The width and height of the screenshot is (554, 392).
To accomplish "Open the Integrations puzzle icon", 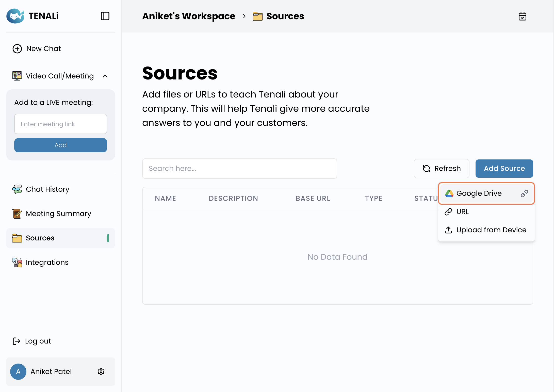I will click(x=17, y=262).
